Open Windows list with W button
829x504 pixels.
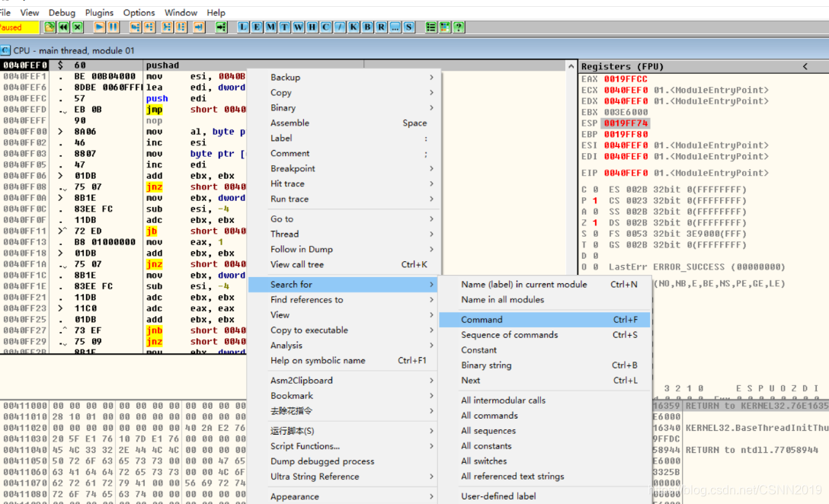pos(298,27)
